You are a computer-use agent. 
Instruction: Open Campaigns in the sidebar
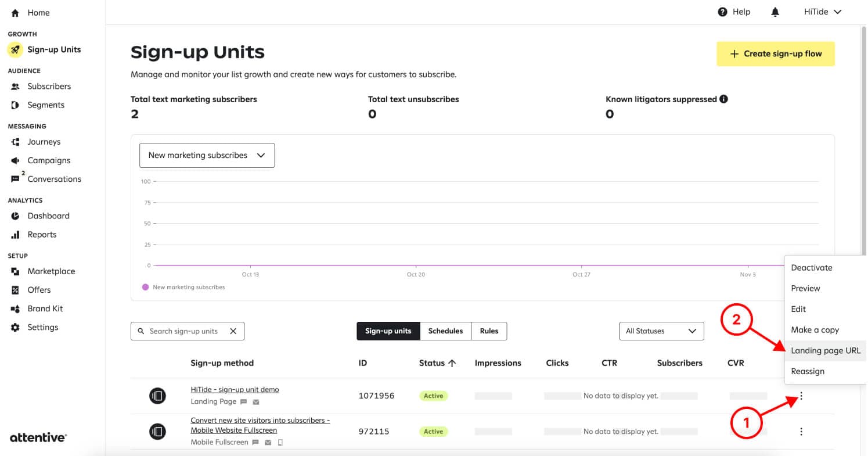coord(41,160)
